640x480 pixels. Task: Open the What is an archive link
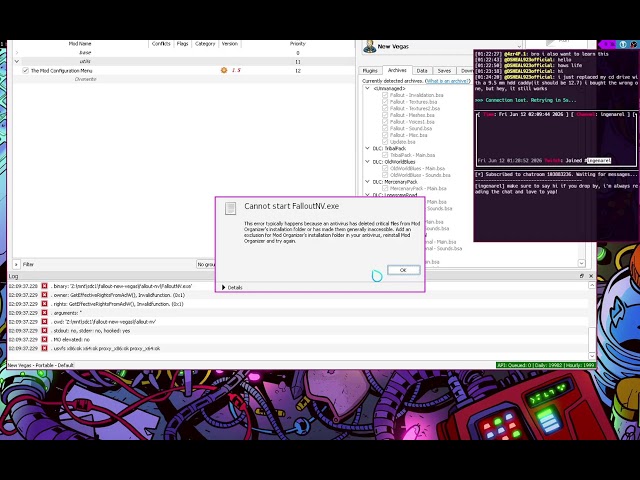[447, 81]
